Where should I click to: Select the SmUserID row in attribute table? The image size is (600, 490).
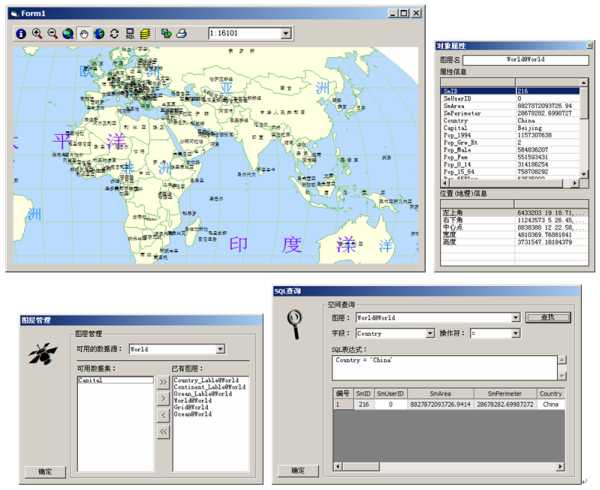point(510,99)
